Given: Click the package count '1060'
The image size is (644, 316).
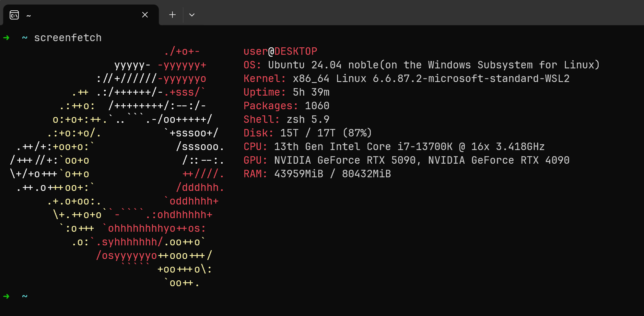Looking at the screenshot, I should (x=317, y=106).
